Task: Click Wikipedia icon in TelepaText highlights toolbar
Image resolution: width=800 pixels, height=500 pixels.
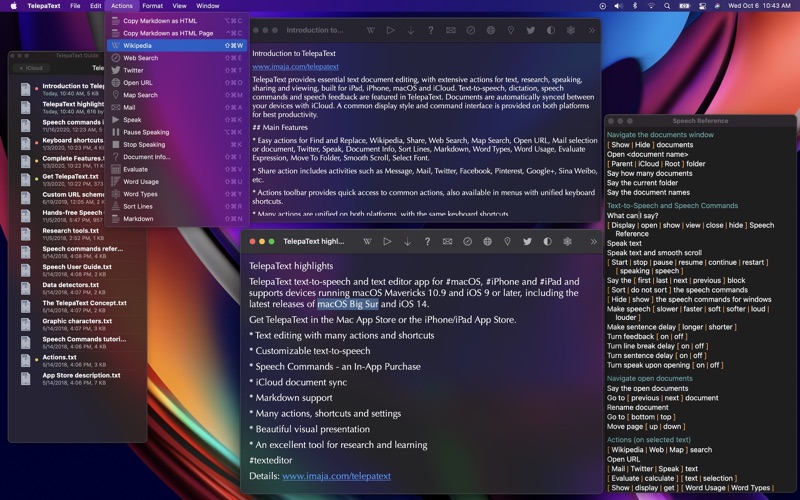Action: pos(367,241)
